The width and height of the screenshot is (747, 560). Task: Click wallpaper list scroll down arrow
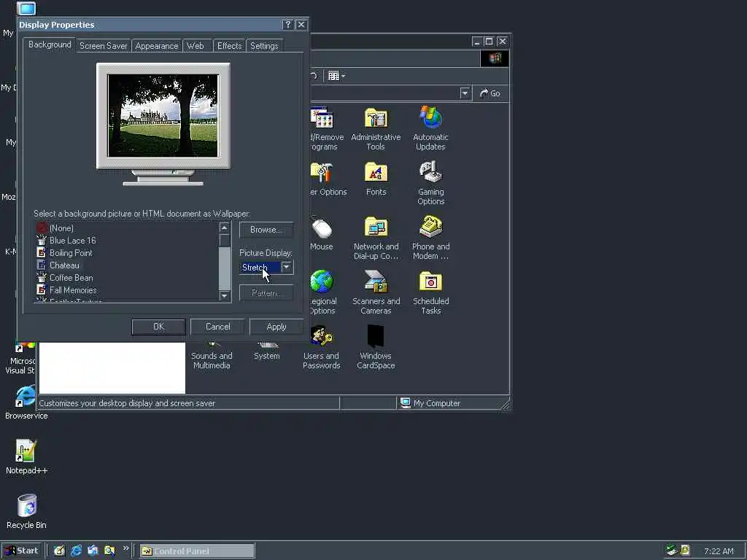click(x=225, y=296)
